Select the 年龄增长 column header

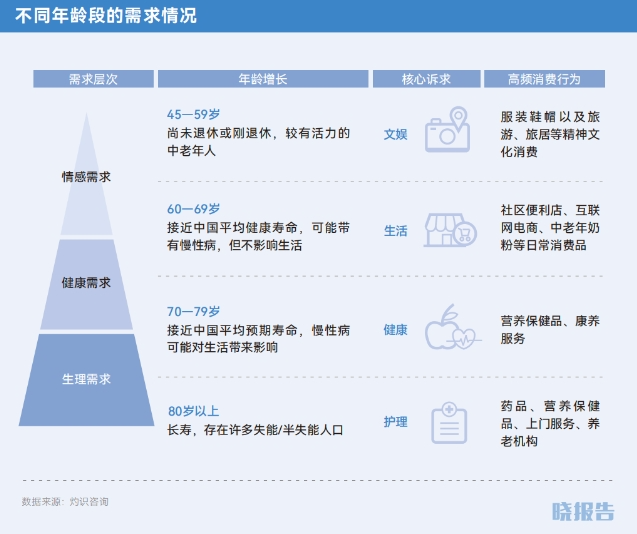click(263, 79)
